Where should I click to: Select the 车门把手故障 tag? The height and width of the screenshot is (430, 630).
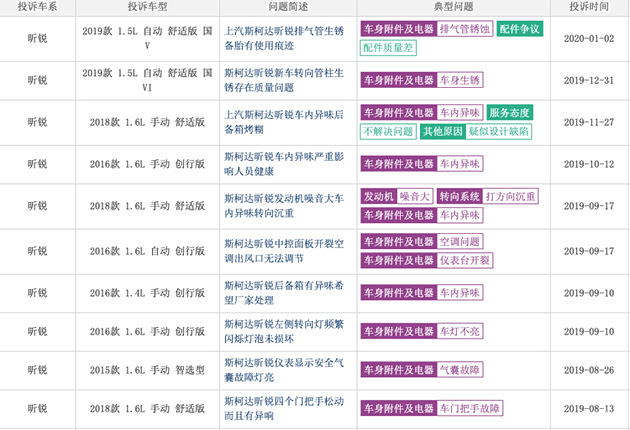point(470,408)
